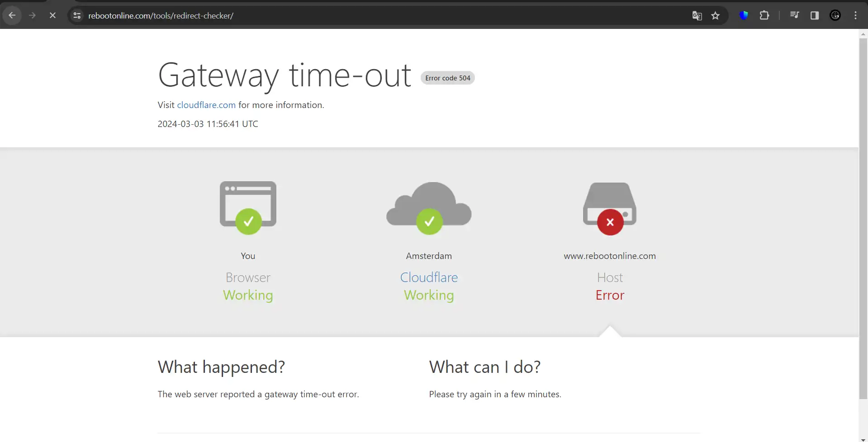Click the forward navigation arrow
This screenshot has height=442, width=868.
tap(32, 15)
